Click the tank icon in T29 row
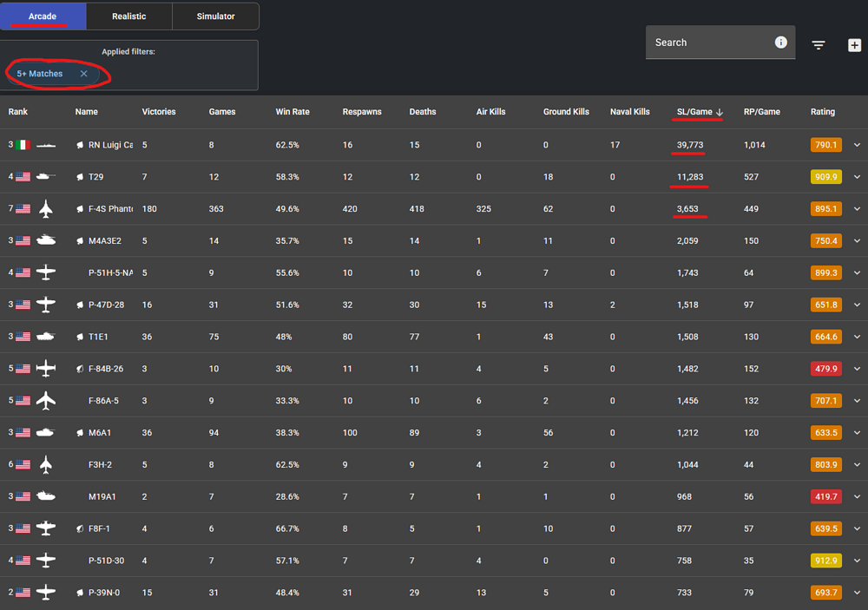Viewport: 868px width, 610px height. coord(46,177)
